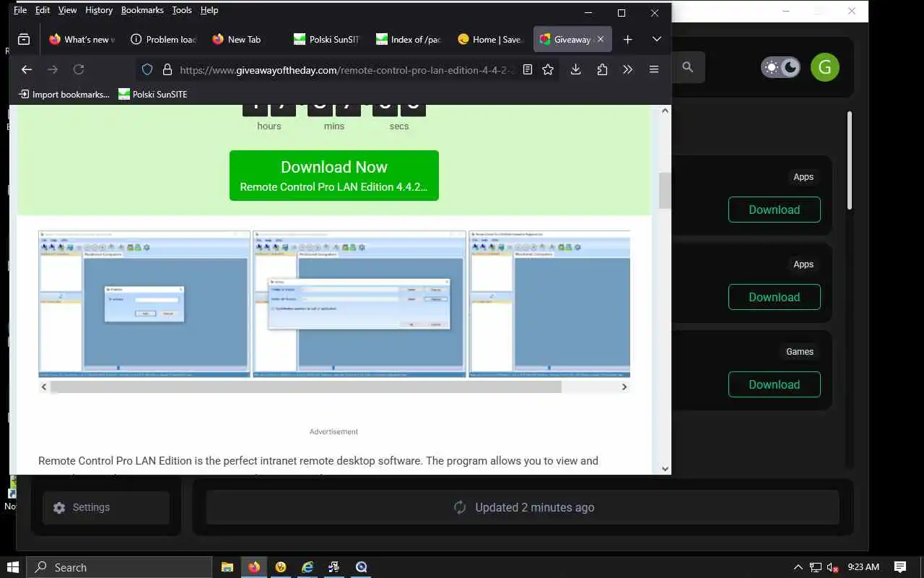The height and width of the screenshot is (578, 924).
Task: Open the Firefox hamburger application menu
Action: [x=654, y=69]
